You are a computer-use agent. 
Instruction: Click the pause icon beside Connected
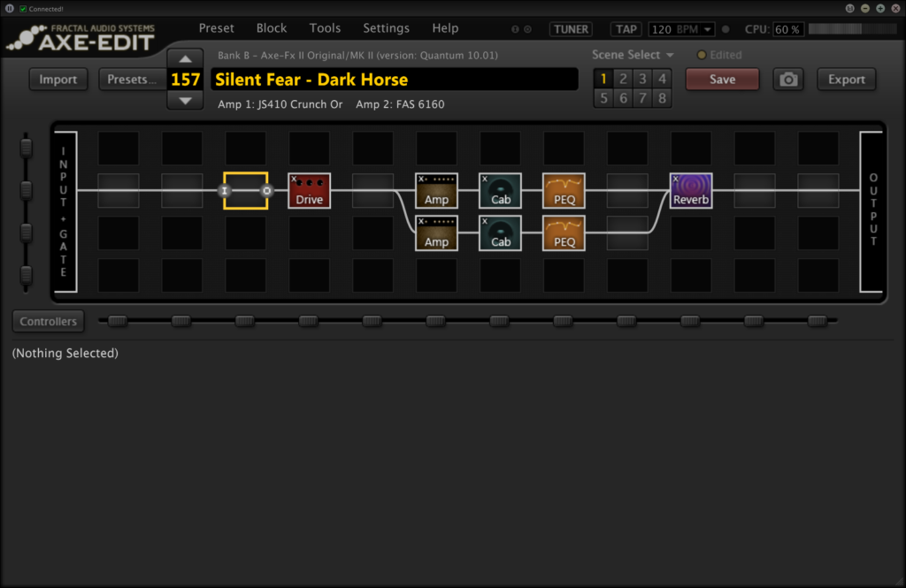point(9,9)
